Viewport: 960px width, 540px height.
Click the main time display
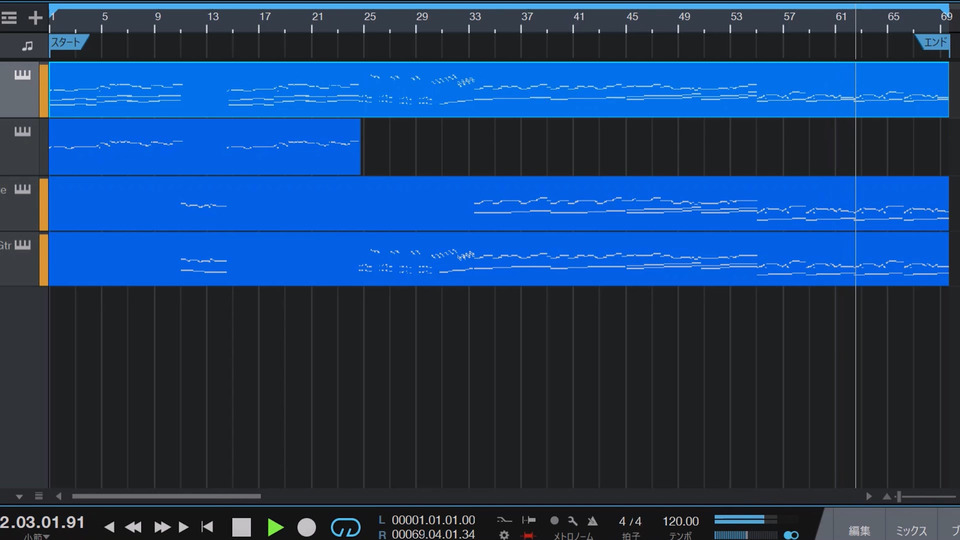click(x=42, y=522)
